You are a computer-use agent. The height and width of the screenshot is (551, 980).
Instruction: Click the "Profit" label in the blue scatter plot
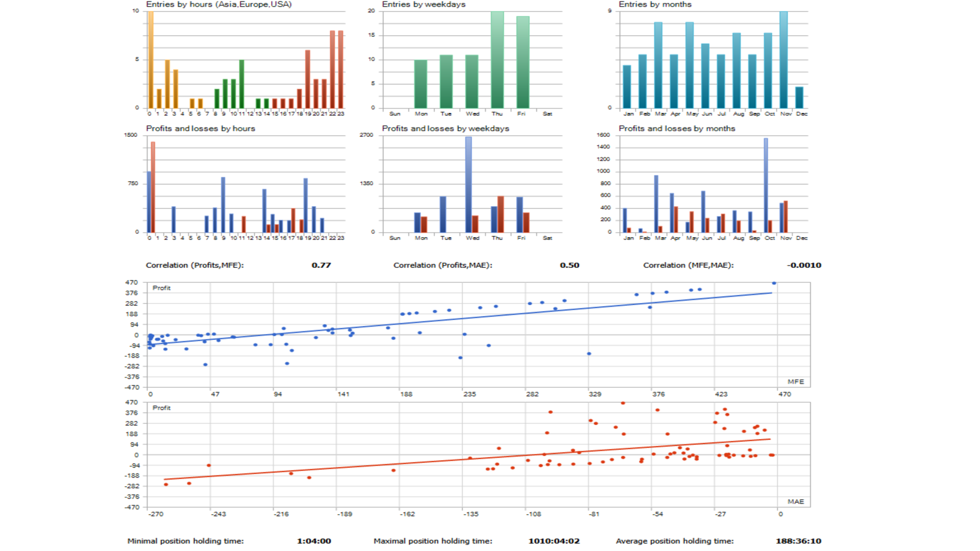(x=161, y=288)
